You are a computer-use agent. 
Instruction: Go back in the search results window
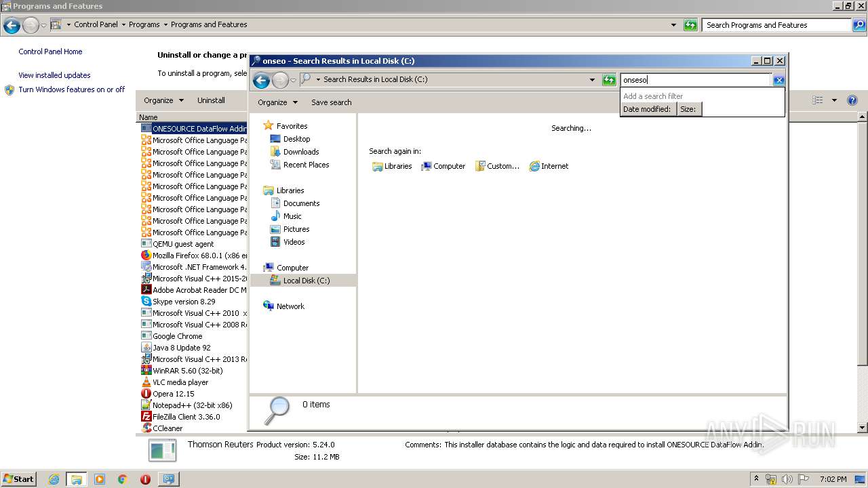261,81
